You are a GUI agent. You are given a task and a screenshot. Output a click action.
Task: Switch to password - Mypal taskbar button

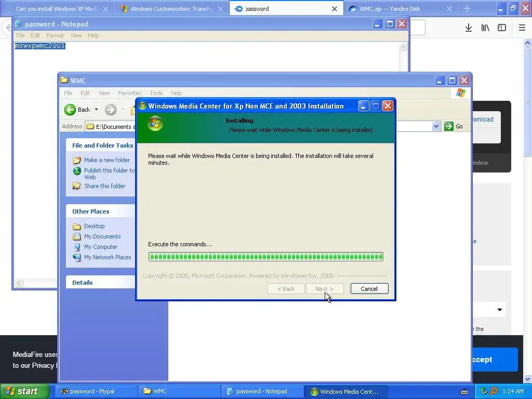(96, 391)
